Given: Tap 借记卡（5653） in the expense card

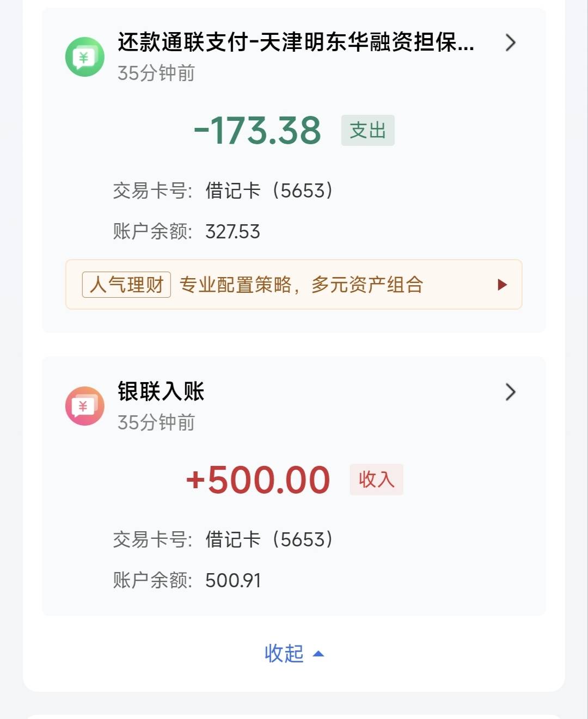Looking at the screenshot, I should click(269, 190).
